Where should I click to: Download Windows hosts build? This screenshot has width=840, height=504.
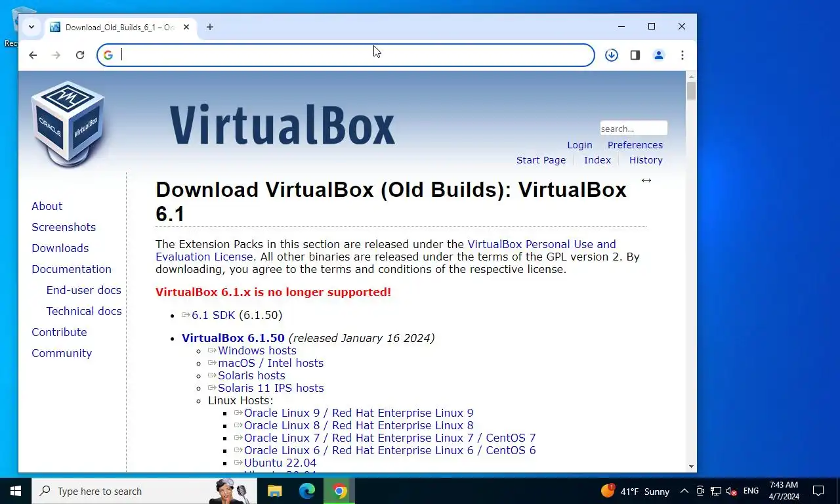coord(257,350)
